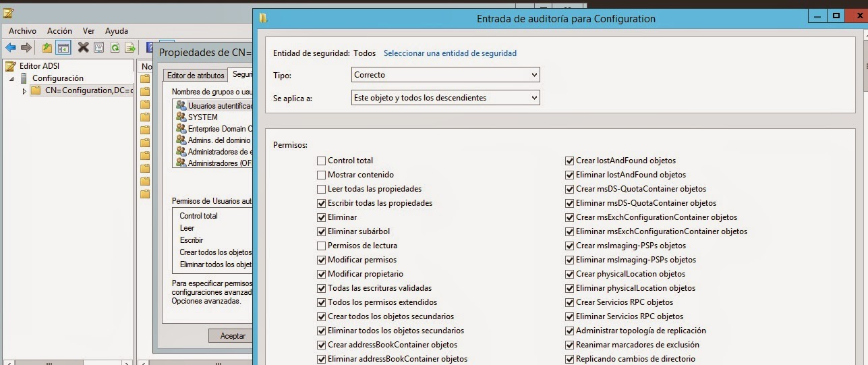Toggle Crear lostAndFound objetos checkbox
868x365 pixels.
coord(570,161)
